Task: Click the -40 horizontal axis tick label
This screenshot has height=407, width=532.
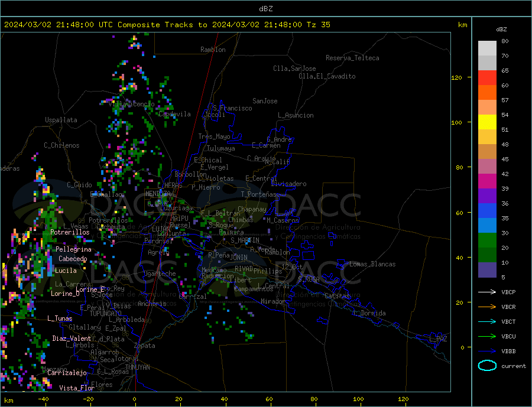Action: click(43, 399)
